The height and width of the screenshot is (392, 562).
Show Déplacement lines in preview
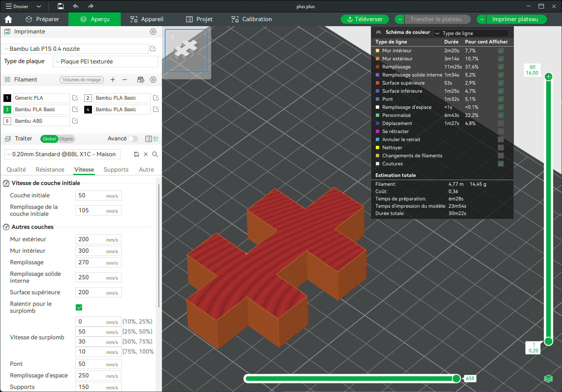[x=501, y=123]
